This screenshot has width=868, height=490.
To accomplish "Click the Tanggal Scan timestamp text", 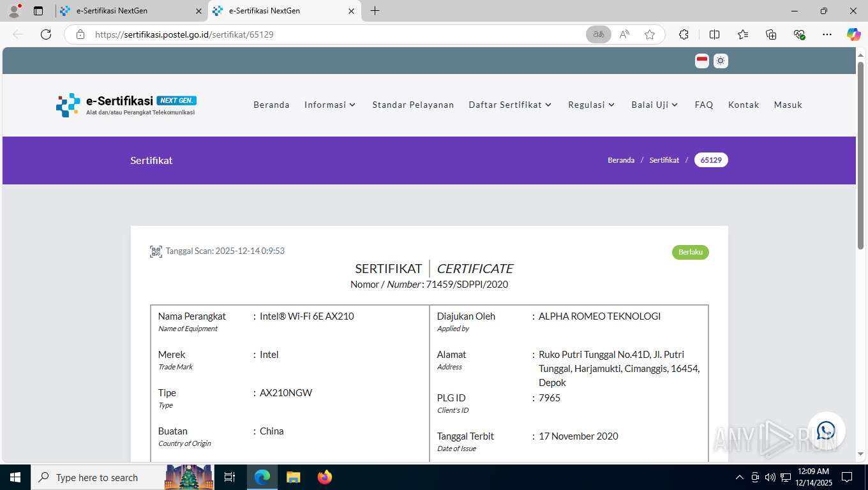I will pyautogui.click(x=225, y=251).
